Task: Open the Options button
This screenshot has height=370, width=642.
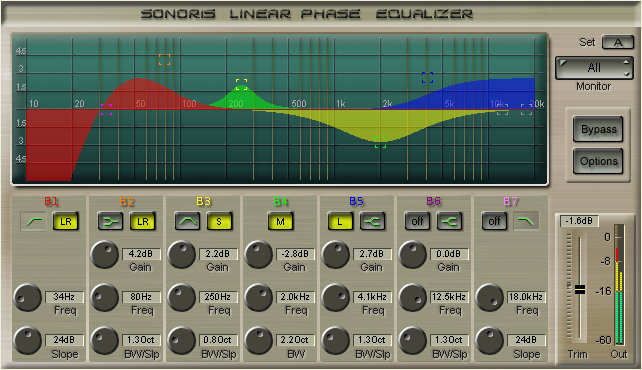Action: click(x=598, y=161)
